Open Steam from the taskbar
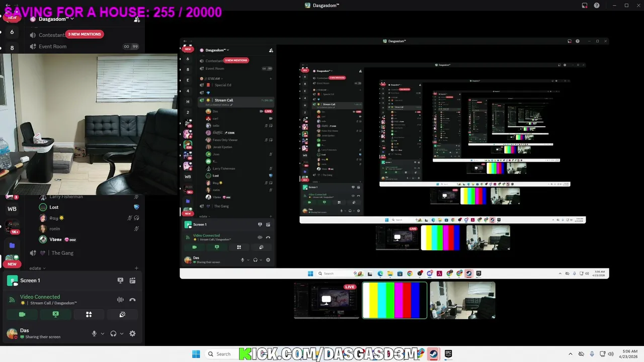 [x=433, y=354]
